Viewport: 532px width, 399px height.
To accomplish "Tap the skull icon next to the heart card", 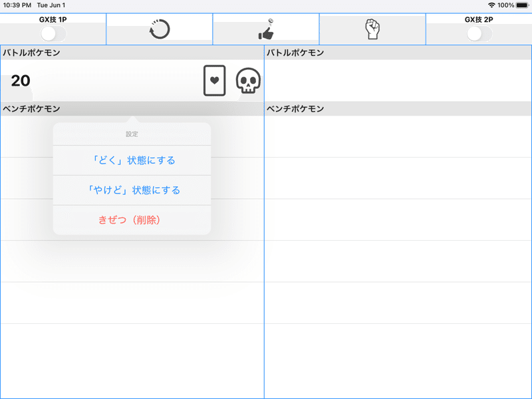I will pos(246,79).
